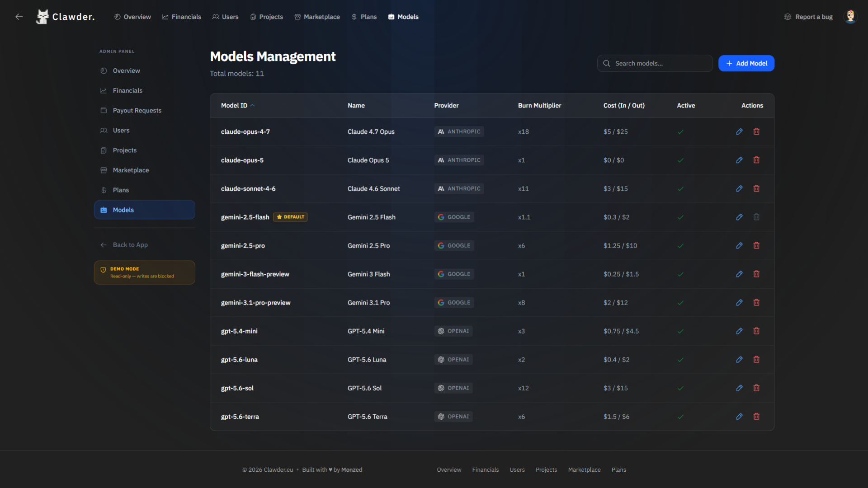Edit the claude-opus-4-7 model
This screenshot has height=488, width=868.
(739, 131)
